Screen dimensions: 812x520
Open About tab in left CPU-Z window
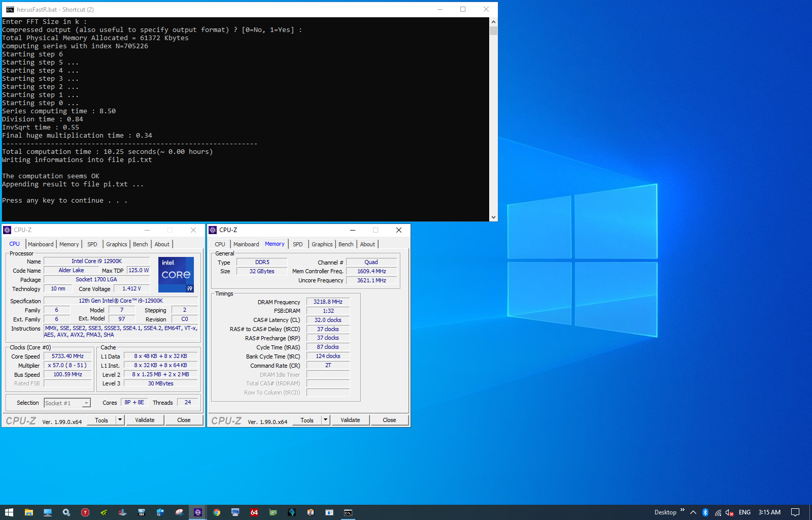click(162, 244)
